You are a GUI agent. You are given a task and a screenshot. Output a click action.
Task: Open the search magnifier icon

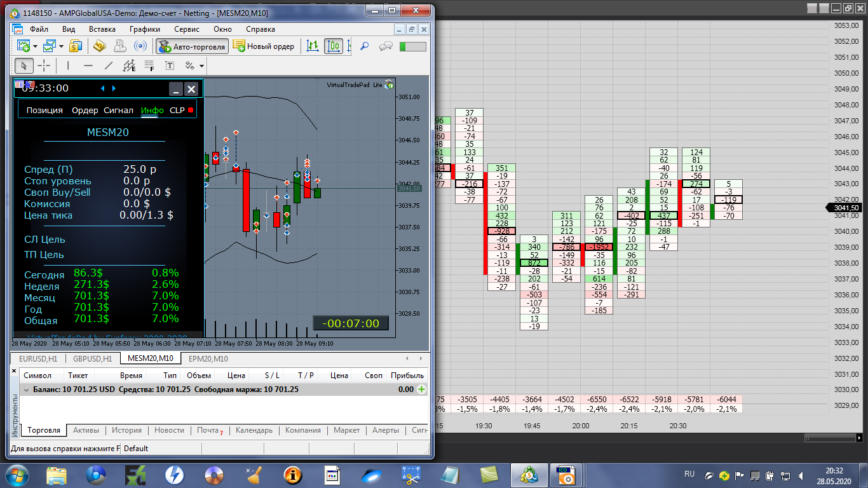[365, 46]
